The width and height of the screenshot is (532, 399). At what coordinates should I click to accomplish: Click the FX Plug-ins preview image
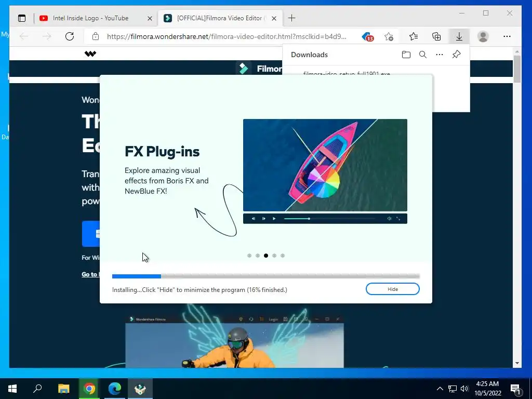pos(325,165)
